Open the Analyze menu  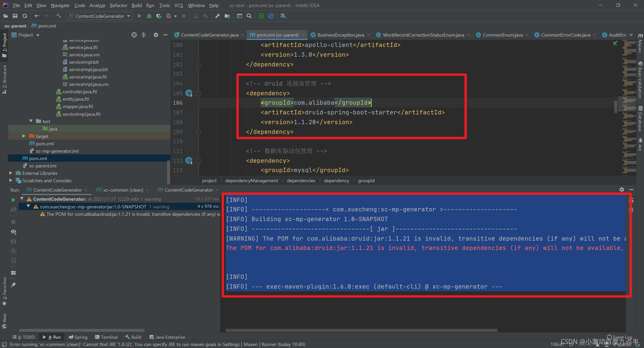pos(97,5)
